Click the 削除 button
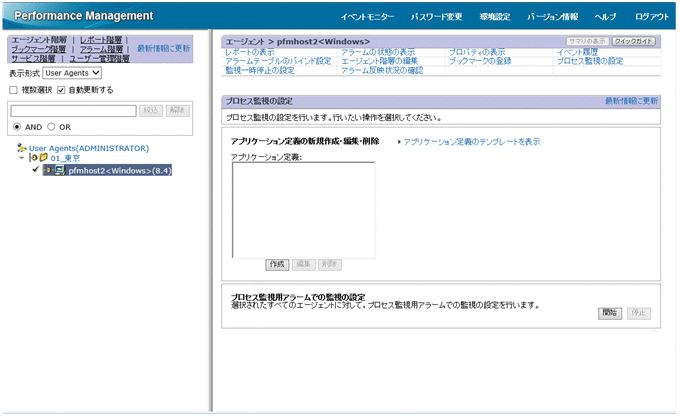Screen dimensions: 680x417 (x=330, y=264)
